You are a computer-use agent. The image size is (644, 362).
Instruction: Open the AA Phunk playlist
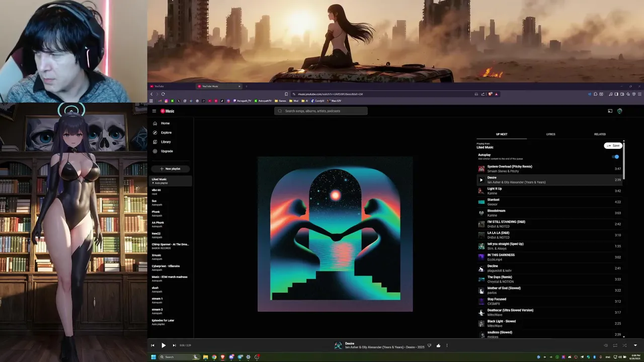point(171,224)
